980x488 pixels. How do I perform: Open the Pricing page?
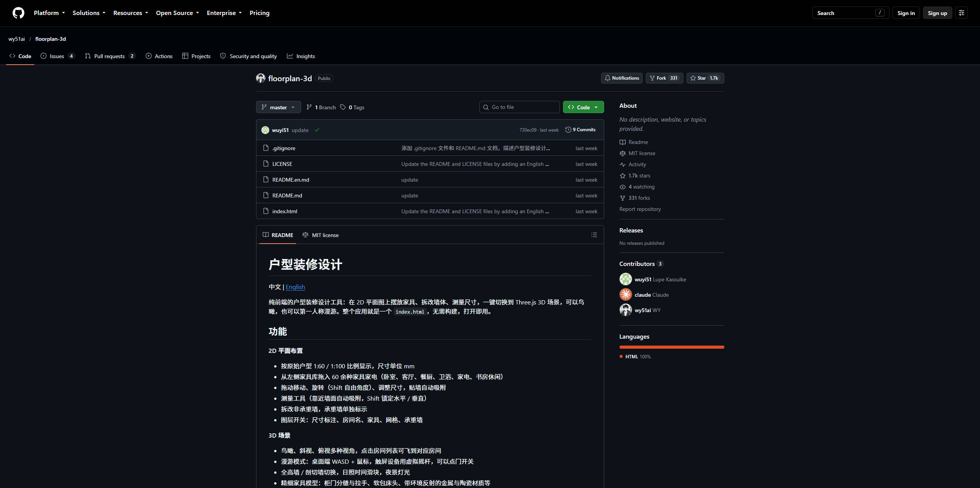tap(259, 13)
